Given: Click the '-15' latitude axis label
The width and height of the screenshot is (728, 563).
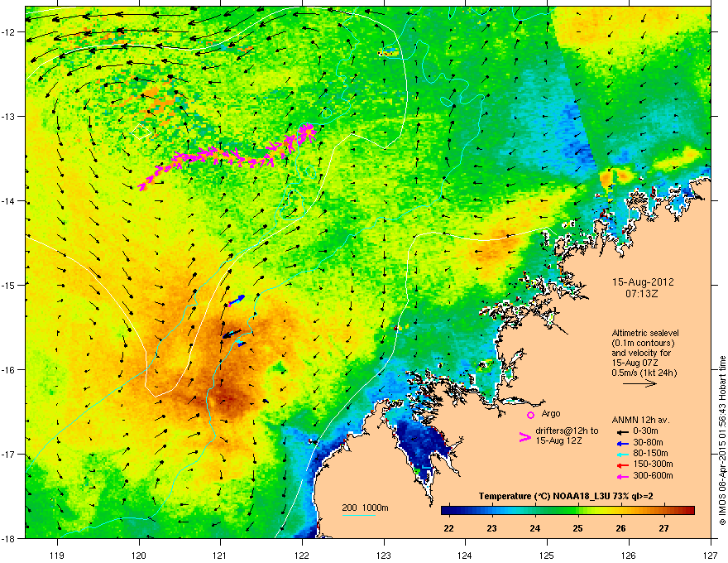Looking at the screenshot, I should [x=7, y=285].
